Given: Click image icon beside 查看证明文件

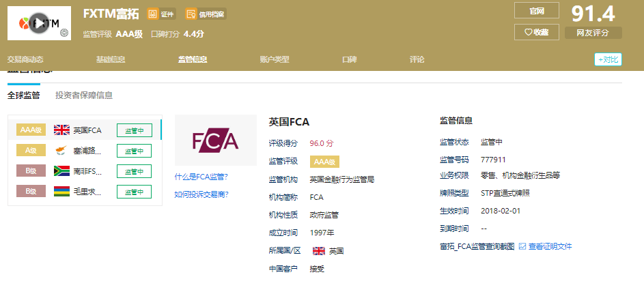Looking at the screenshot, I should point(522,246).
